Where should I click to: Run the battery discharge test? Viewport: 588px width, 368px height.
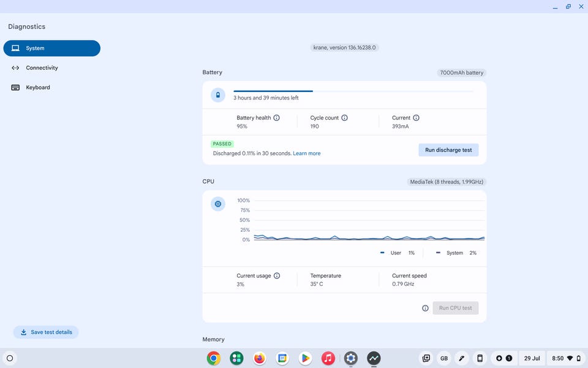coord(448,150)
